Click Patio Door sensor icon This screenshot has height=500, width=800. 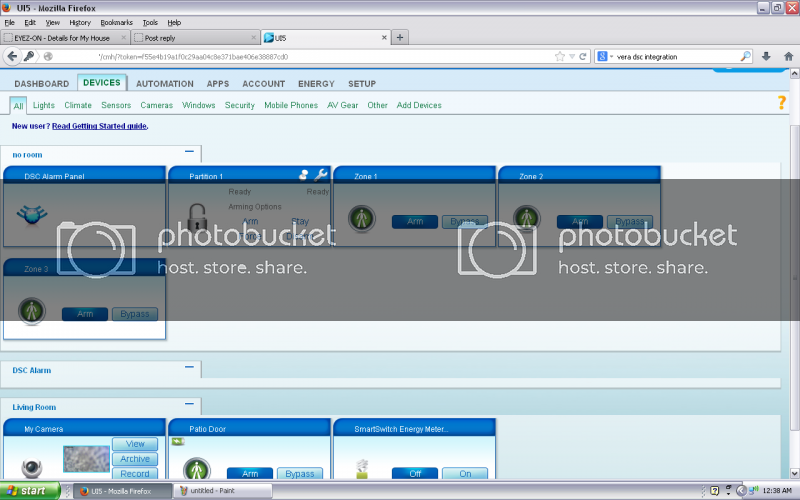point(197,469)
